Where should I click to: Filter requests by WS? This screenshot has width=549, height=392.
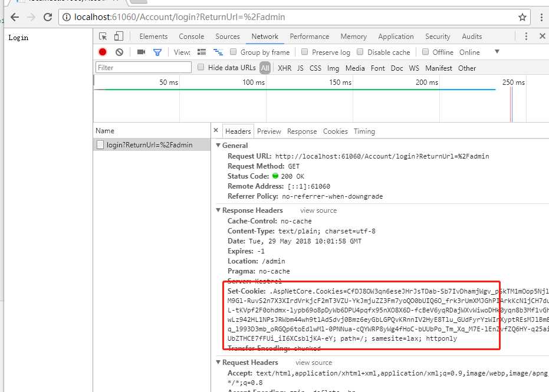point(414,68)
